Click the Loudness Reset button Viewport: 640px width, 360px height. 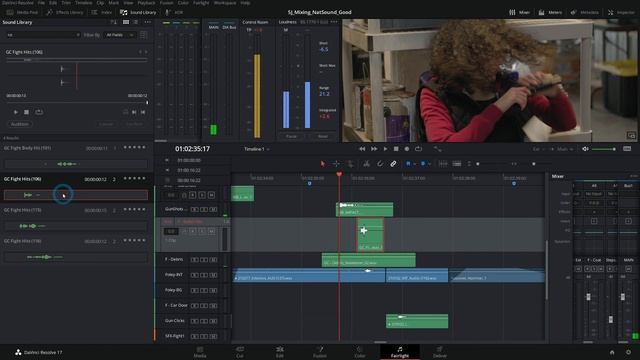coord(323,136)
